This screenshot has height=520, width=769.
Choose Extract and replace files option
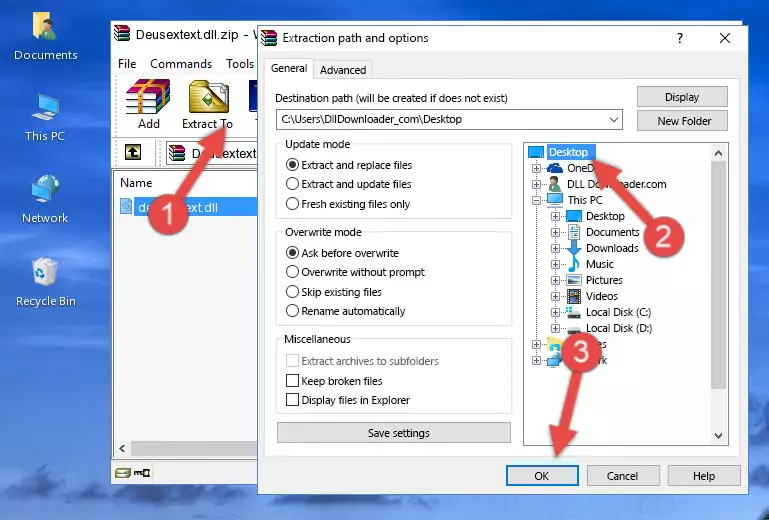349,165
